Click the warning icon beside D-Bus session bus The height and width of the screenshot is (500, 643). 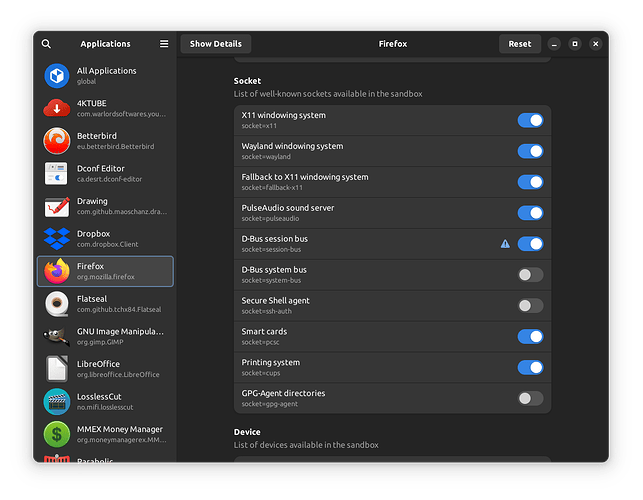pos(505,244)
